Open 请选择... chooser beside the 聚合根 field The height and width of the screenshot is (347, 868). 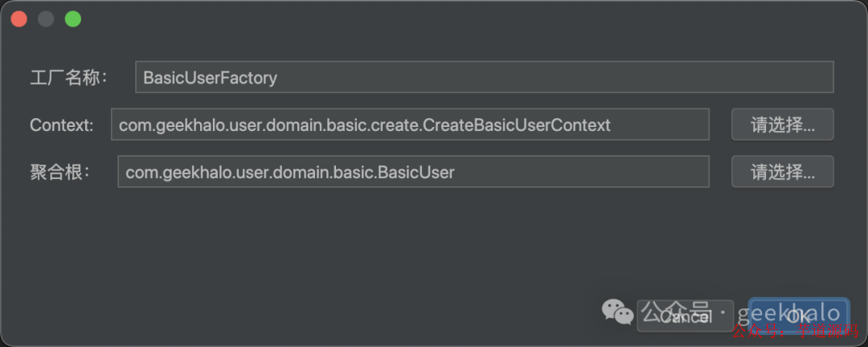point(782,172)
